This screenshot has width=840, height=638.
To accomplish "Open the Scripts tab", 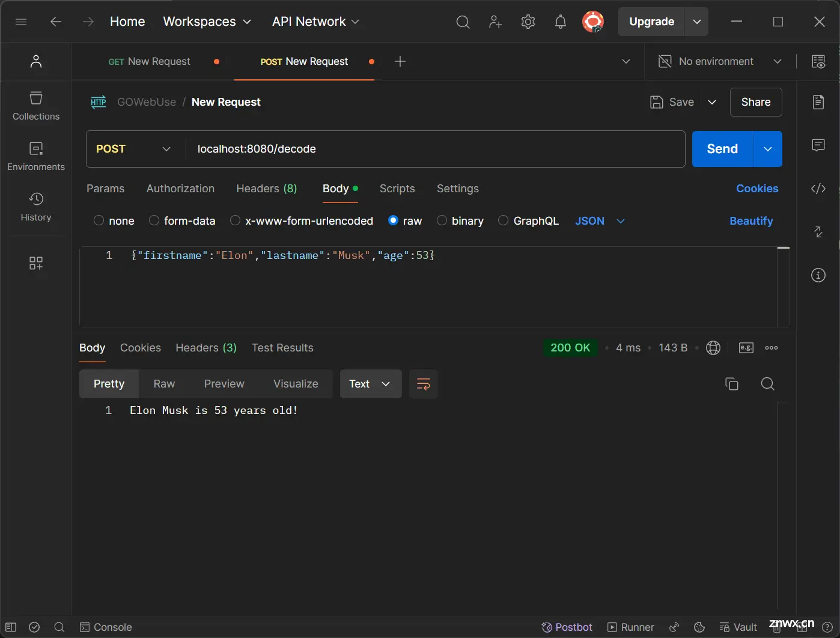I will [397, 189].
